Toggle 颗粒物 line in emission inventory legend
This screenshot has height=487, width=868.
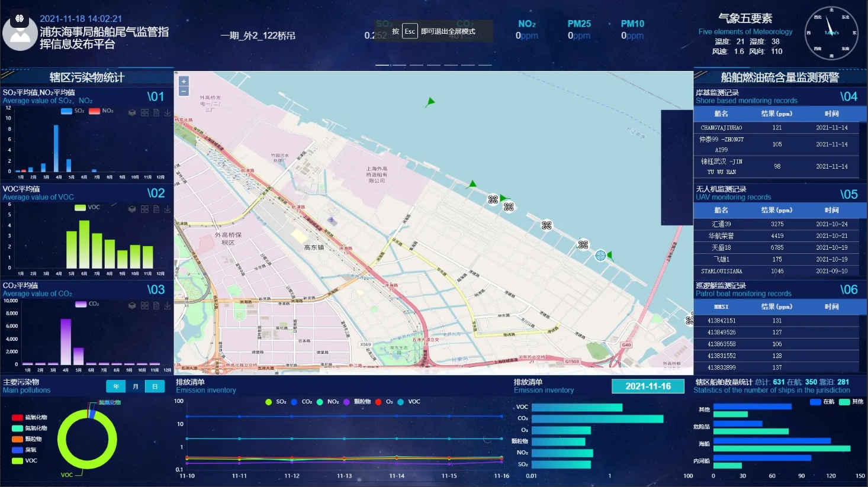[x=357, y=402]
